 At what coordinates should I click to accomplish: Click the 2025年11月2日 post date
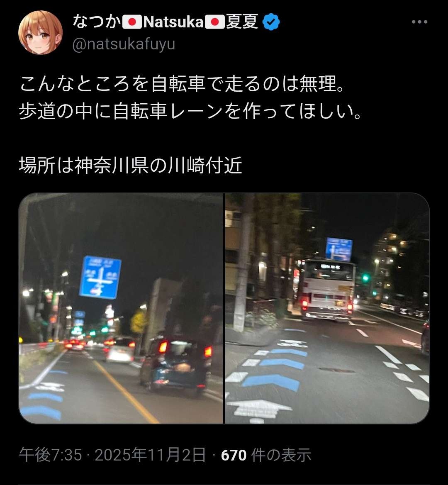[x=150, y=455]
